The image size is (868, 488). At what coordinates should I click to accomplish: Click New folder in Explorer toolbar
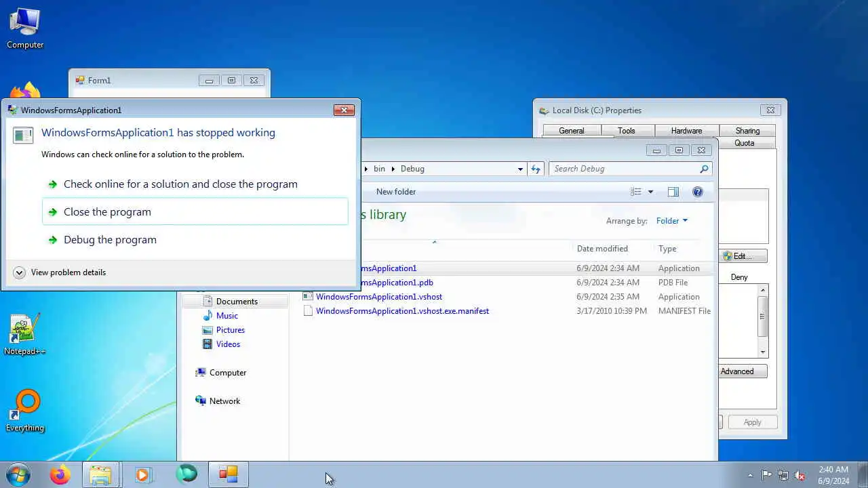tap(396, 192)
